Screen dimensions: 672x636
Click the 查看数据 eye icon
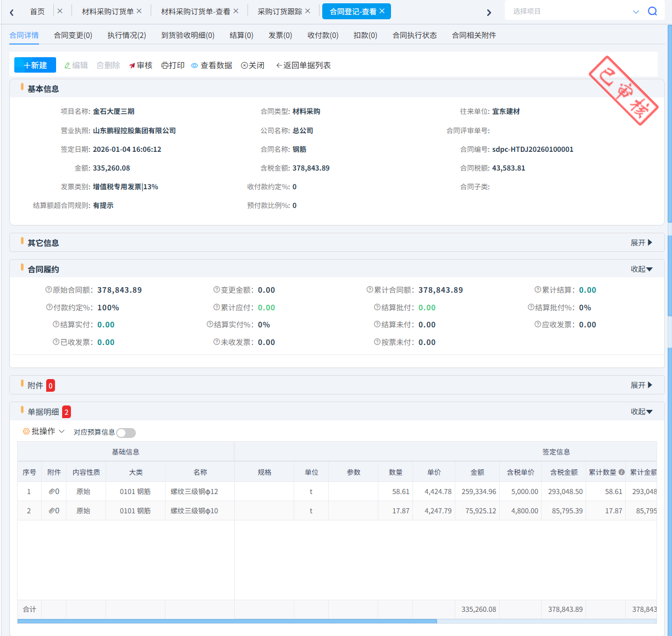click(195, 65)
